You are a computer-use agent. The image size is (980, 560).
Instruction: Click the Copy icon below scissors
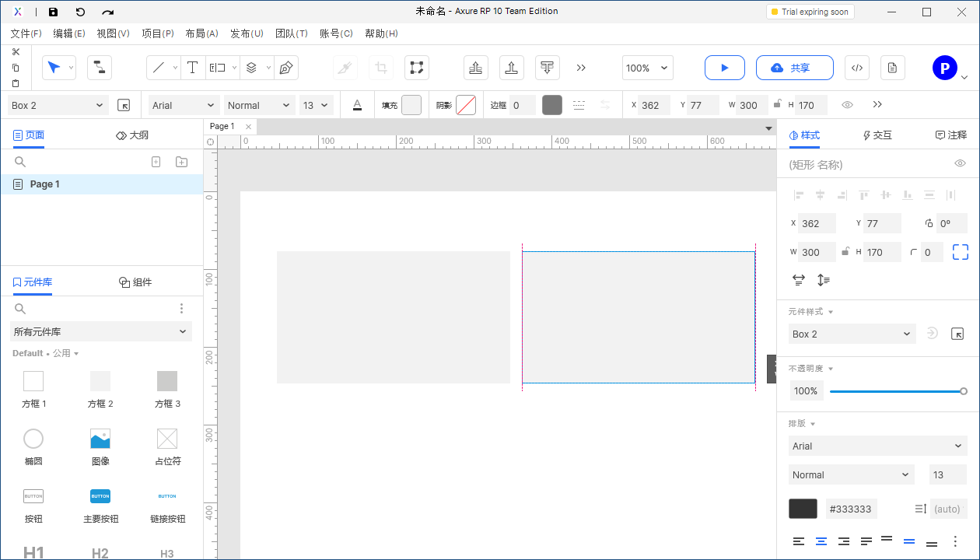click(x=16, y=68)
